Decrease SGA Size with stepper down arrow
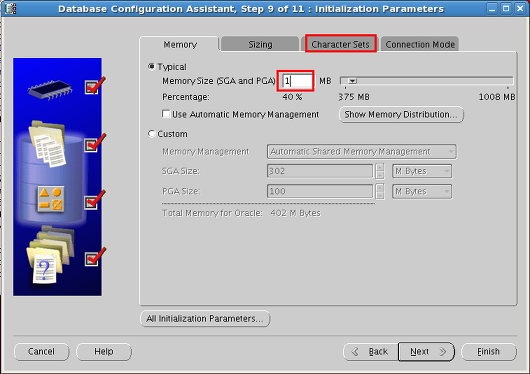Image resolution: width=530 pixels, height=374 pixels. tap(380, 175)
